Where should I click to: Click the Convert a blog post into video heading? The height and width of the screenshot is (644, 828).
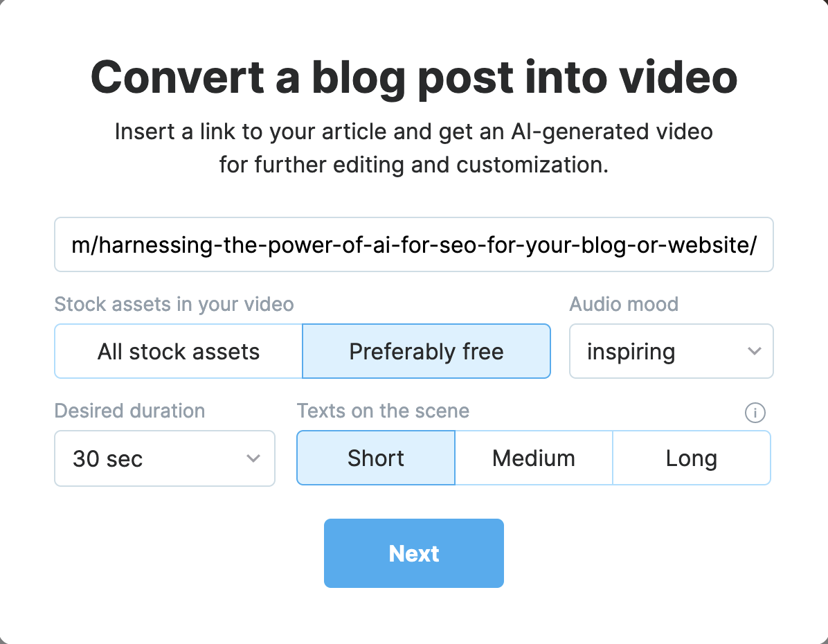point(414,78)
